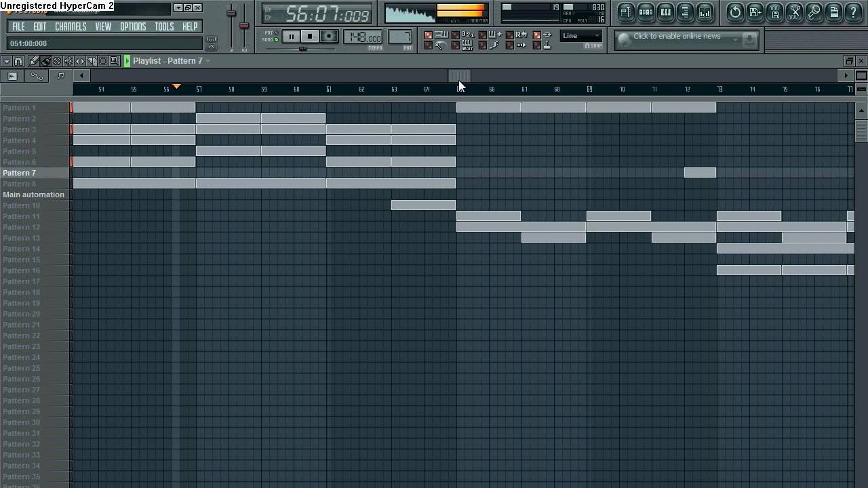This screenshot has width=868, height=488.
Task: Select the Main automation track name
Action: pyautogui.click(x=35, y=195)
